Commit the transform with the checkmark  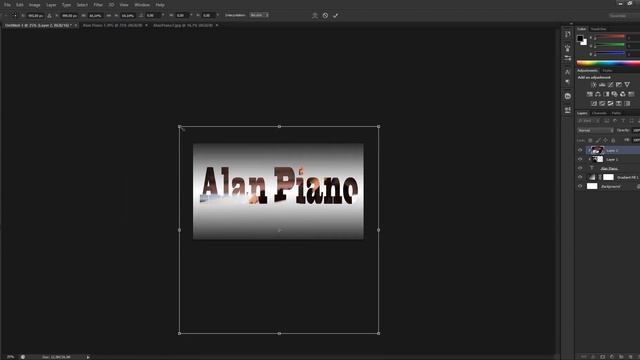tap(336, 16)
